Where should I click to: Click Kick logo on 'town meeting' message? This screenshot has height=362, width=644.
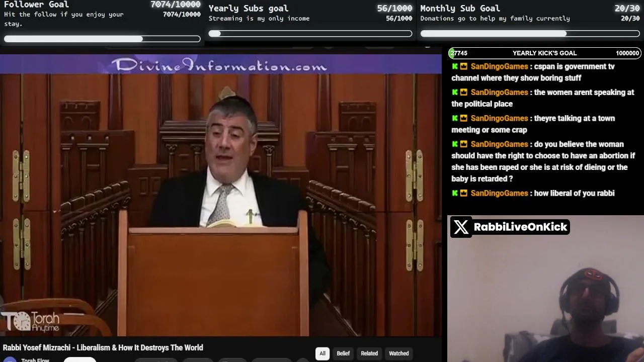coord(455,119)
